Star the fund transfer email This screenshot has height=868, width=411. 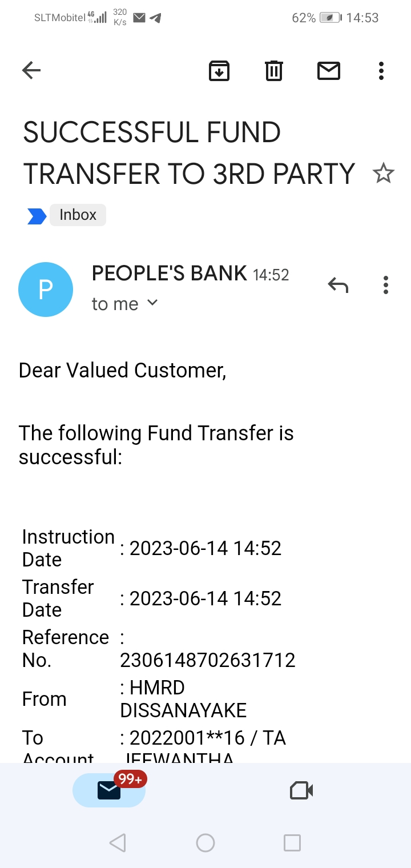coord(383,173)
